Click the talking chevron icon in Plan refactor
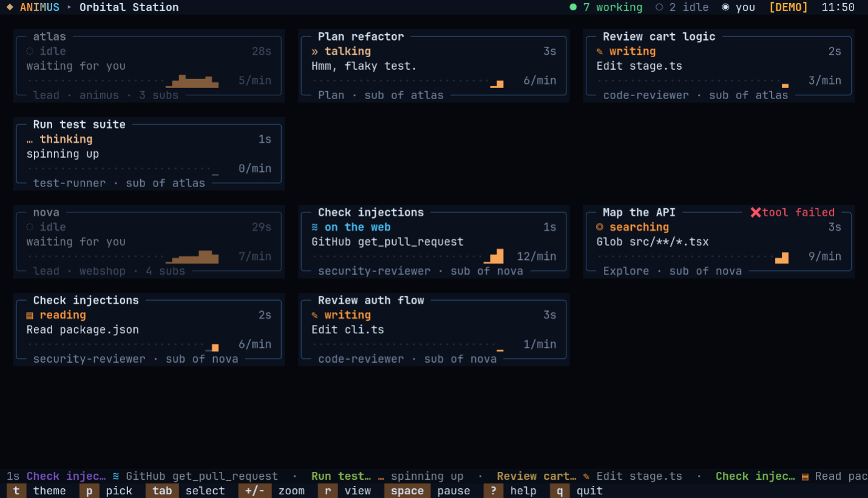868x498 pixels. tap(314, 52)
